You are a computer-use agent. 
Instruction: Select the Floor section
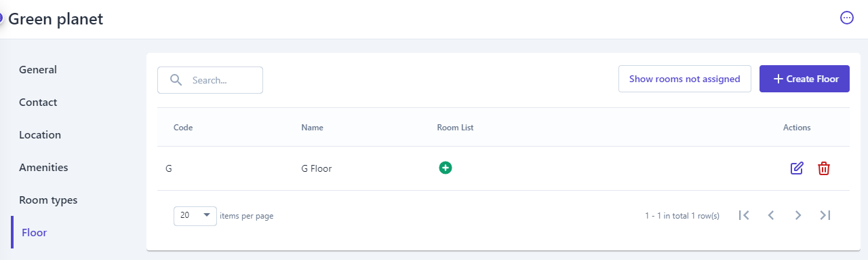pyautogui.click(x=34, y=233)
